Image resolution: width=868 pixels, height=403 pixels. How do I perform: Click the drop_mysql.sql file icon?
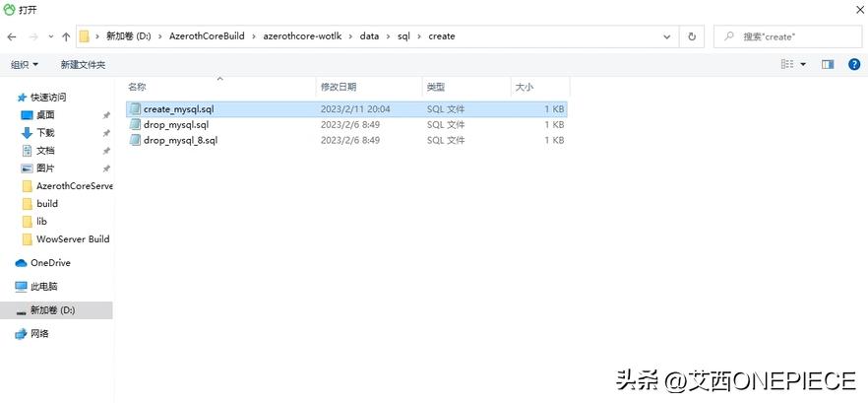(x=135, y=125)
